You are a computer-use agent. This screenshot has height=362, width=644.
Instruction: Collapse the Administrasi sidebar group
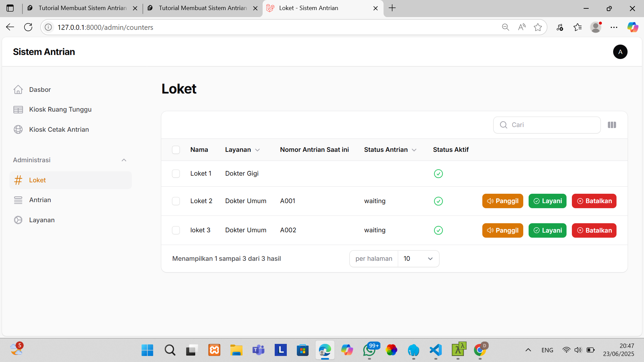click(124, 160)
